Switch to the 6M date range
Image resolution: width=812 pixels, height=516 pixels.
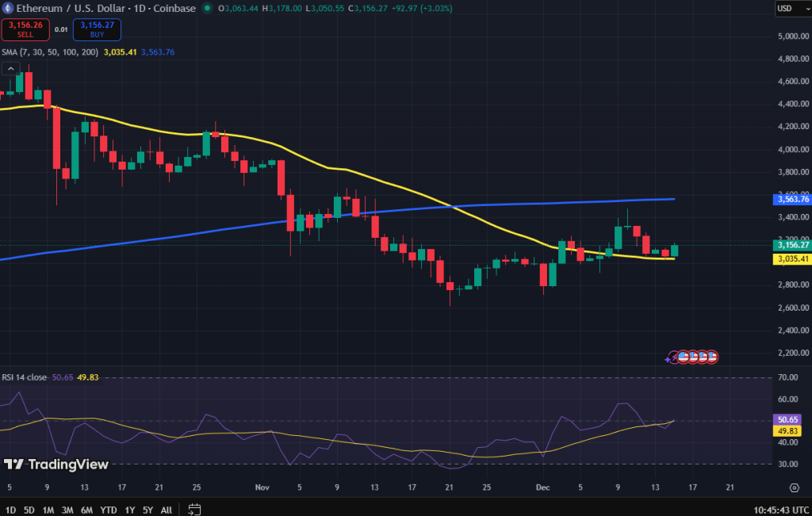86,510
